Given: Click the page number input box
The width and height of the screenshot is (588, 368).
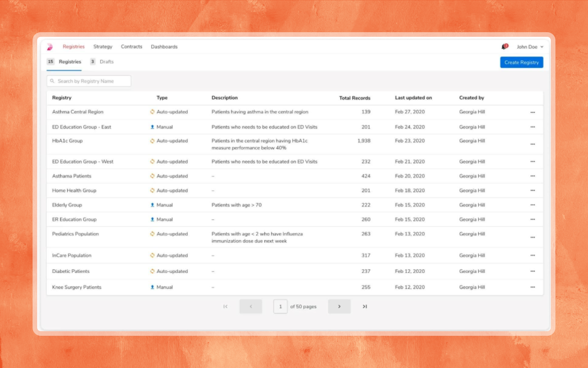Looking at the screenshot, I should [280, 307].
